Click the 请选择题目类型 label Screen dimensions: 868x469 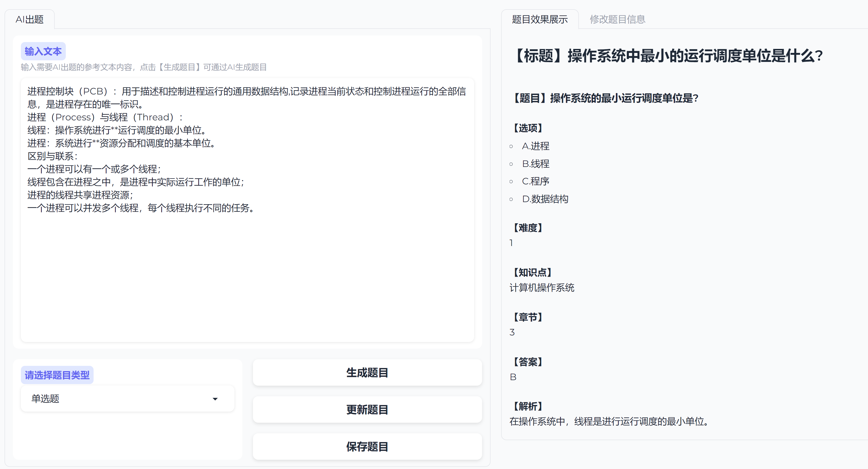pyautogui.click(x=57, y=375)
